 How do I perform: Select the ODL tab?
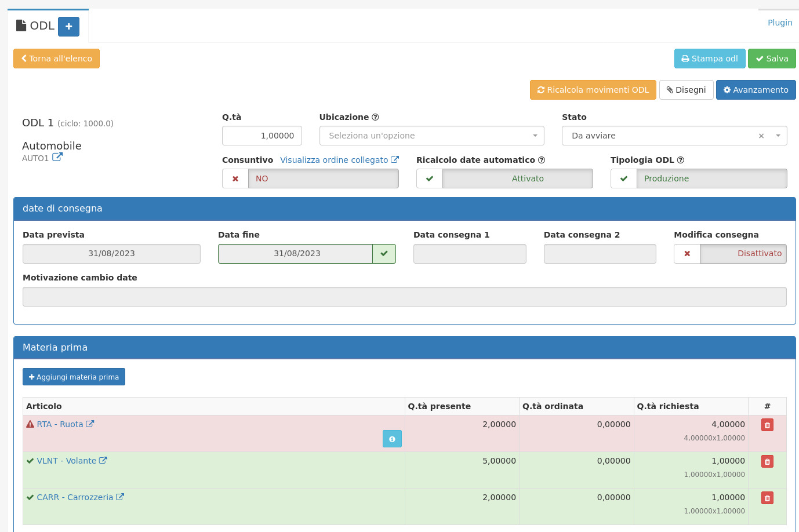tap(36, 26)
